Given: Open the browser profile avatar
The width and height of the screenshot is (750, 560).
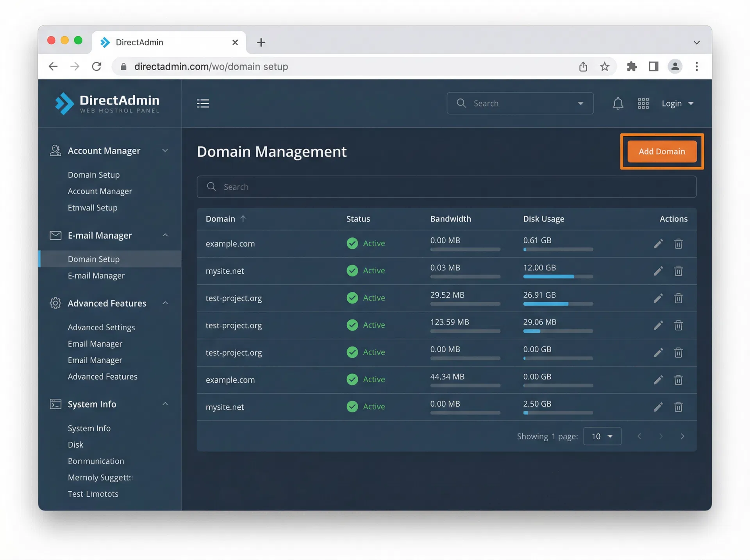Looking at the screenshot, I should [675, 66].
